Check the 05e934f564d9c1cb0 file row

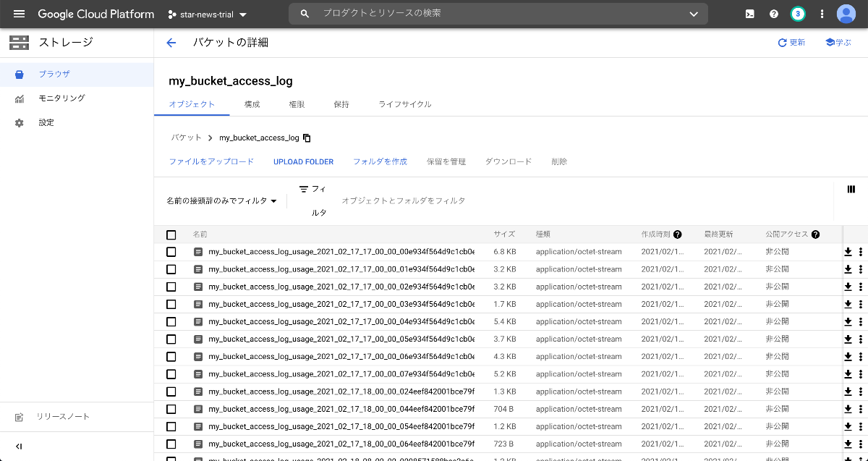tap(171, 339)
